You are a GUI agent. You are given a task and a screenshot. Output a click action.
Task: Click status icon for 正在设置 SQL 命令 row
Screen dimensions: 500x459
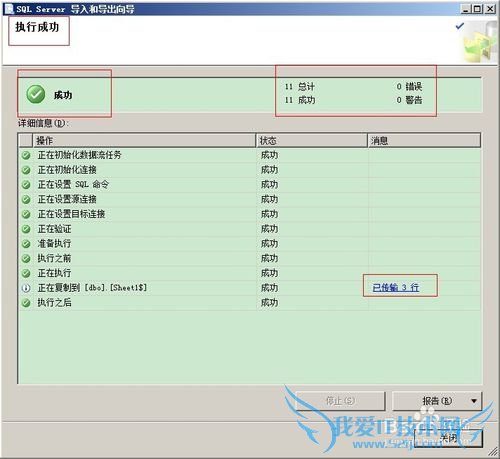26,185
